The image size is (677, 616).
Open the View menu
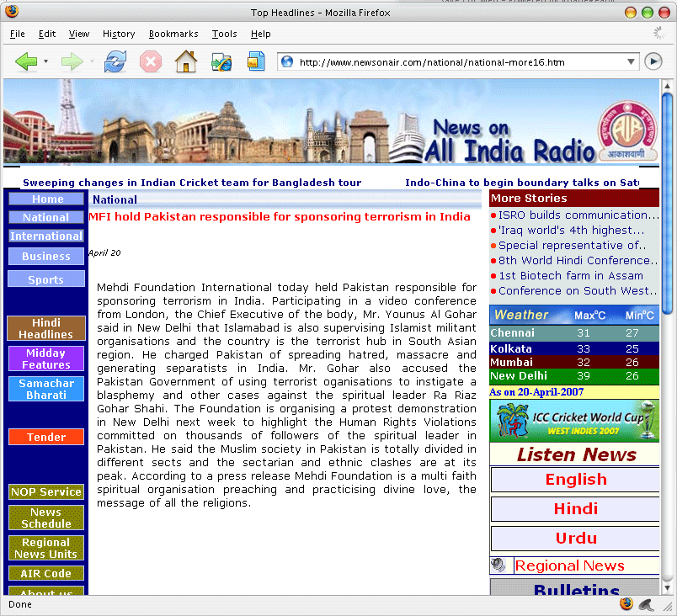click(x=79, y=34)
